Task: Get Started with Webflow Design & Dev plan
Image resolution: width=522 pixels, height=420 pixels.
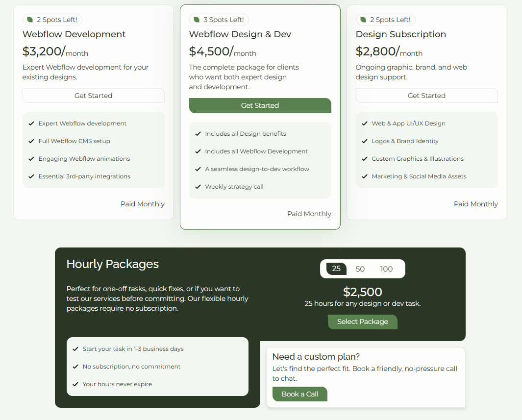Action: pyautogui.click(x=260, y=105)
